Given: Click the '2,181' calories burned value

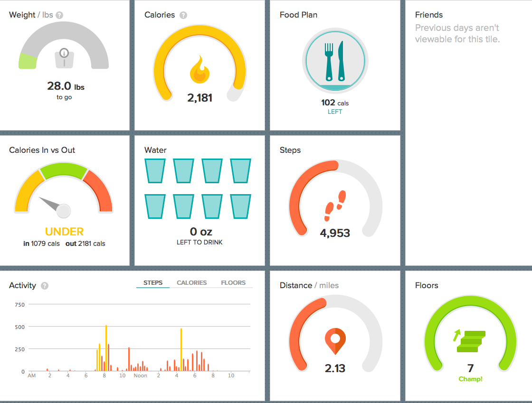Looking at the screenshot, I should tap(199, 98).
